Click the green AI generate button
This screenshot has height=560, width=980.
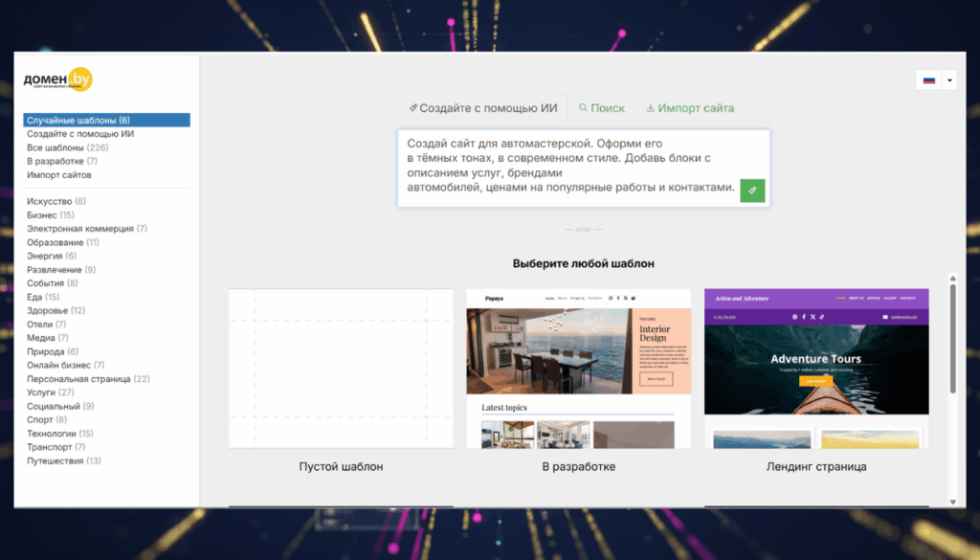coord(752,191)
